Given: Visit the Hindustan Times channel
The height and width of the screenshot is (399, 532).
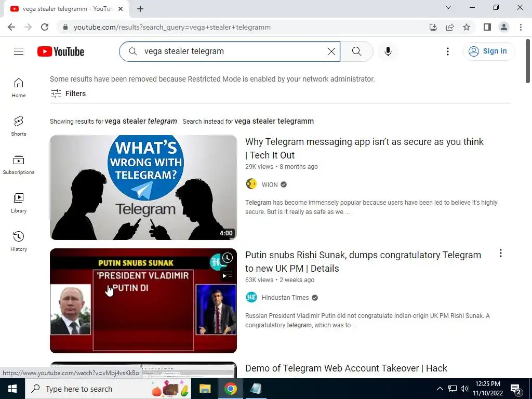Looking at the screenshot, I should pos(285,298).
